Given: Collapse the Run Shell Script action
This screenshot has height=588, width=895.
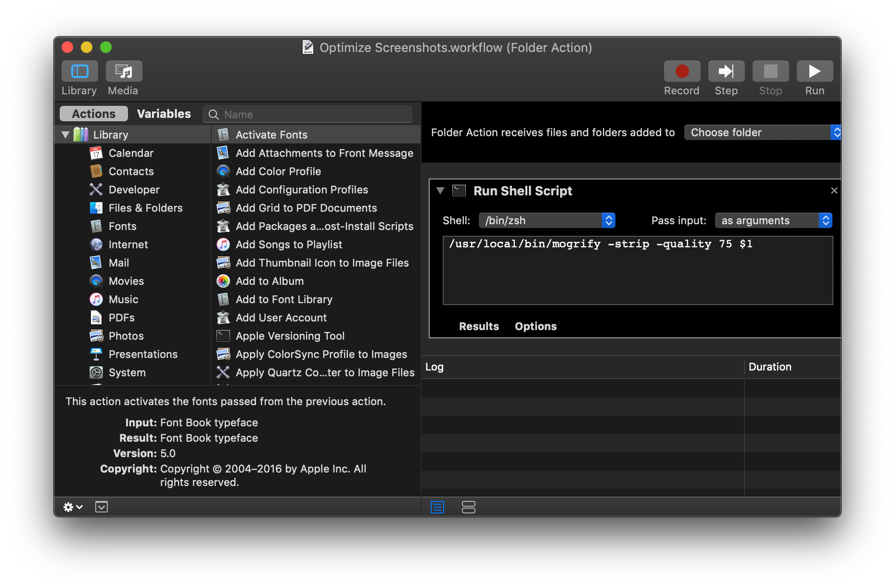Looking at the screenshot, I should [x=440, y=191].
